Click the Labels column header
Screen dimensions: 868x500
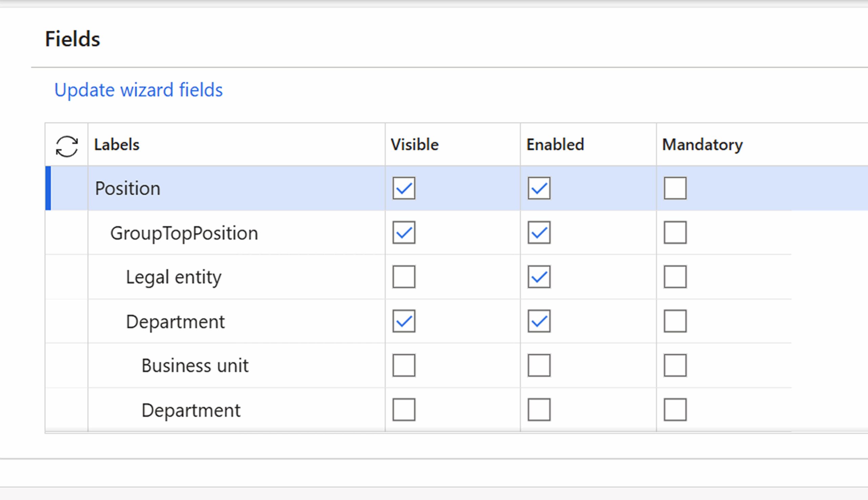click(x=117, y=144)
